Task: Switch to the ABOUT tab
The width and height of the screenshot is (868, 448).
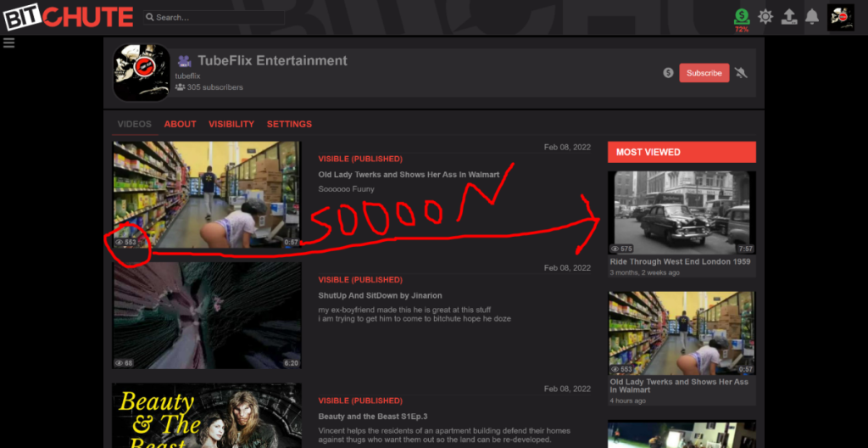Action: tap(180, 124)
